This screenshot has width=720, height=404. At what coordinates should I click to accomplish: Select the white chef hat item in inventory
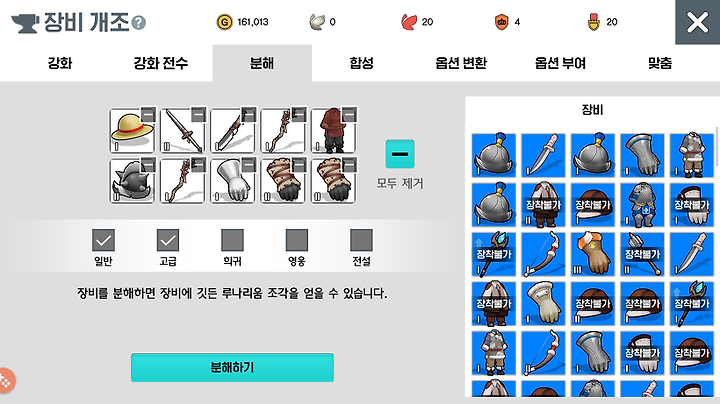[x=543, y=303]
